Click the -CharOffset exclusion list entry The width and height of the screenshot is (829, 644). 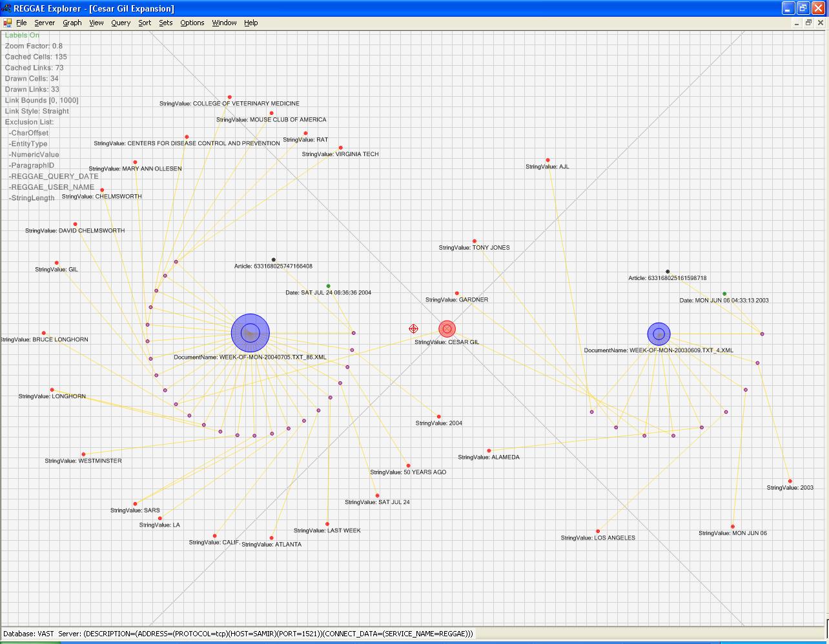pyautogui.click(x=29, y=133)
